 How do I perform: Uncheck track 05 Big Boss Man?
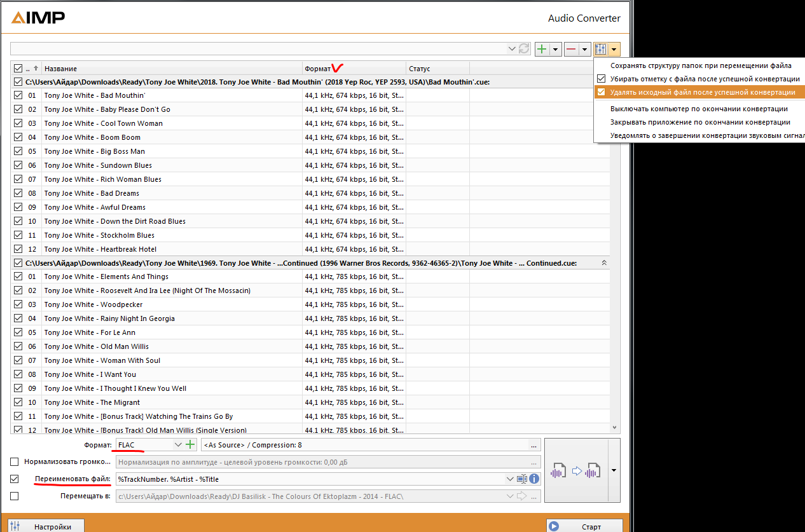[18, 151]
